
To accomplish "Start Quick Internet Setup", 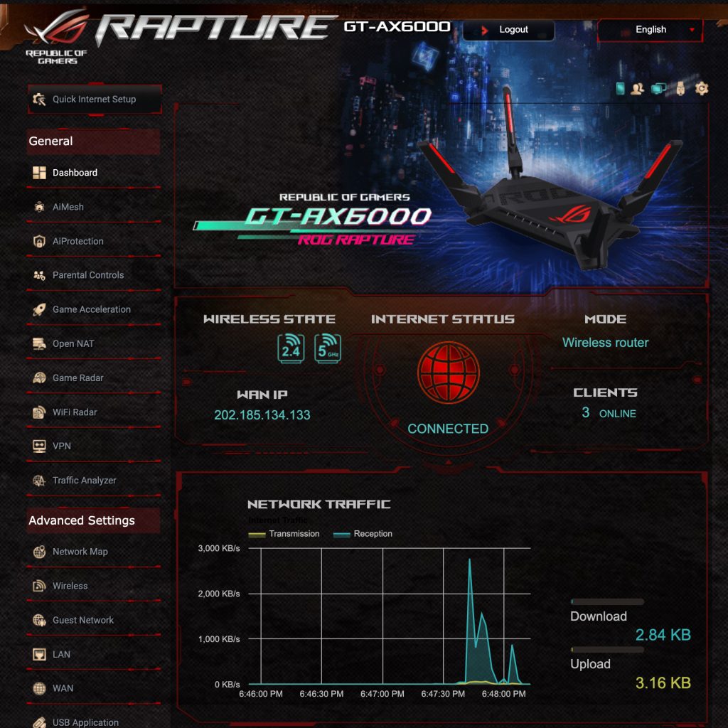I will tap(95, 100).
